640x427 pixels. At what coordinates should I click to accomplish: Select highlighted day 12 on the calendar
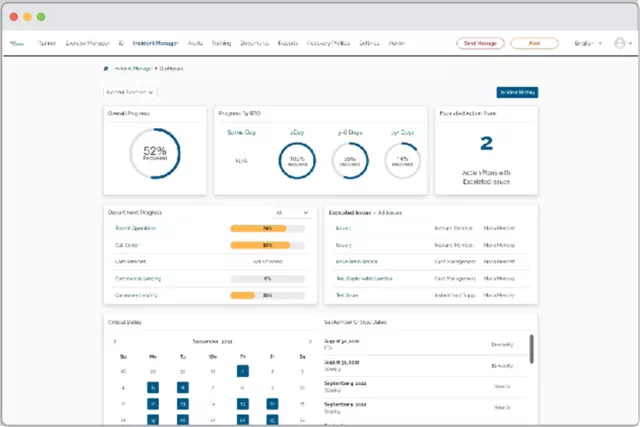(x=153, y=404)
